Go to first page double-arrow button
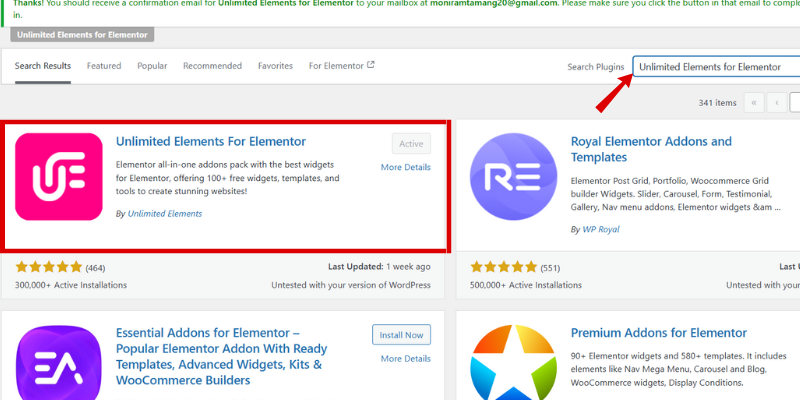 [x=754, y=103]
